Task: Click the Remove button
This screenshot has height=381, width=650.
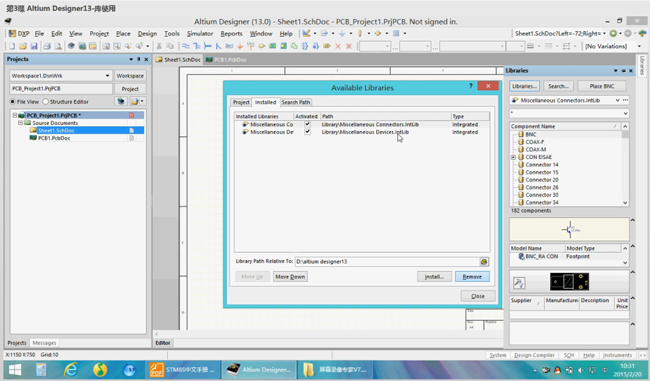Action: click(x=472, y=277)
